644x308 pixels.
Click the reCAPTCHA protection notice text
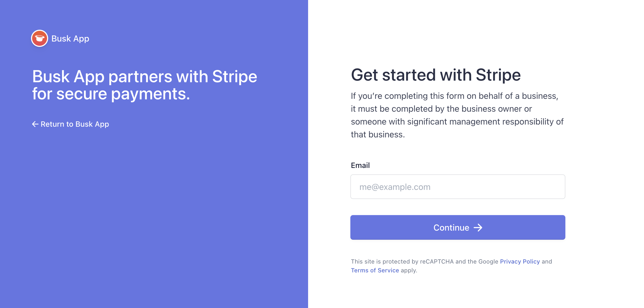point(425,261)
